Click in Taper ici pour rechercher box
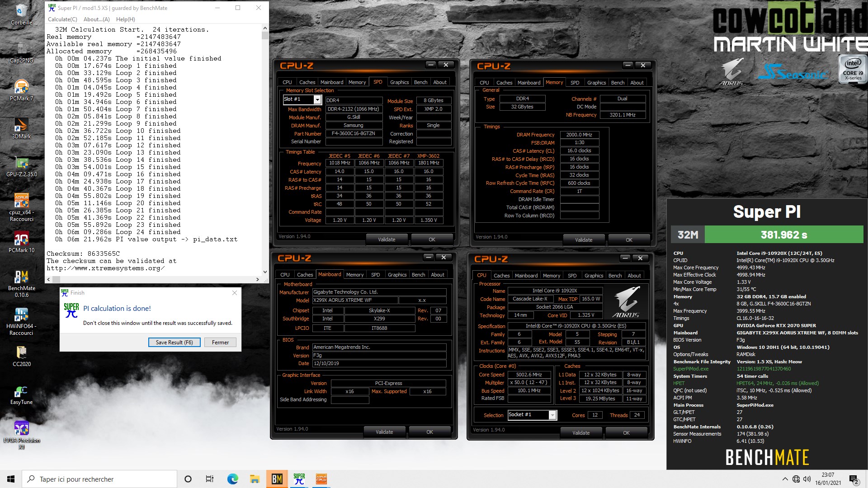This screenshot has height=488, width=868. click(x=99, y=479)
